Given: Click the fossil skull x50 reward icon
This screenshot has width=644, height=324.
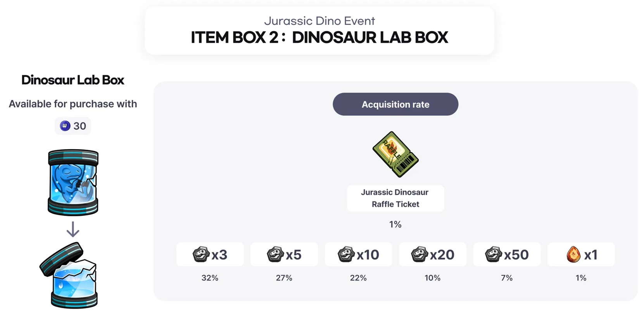Looking at the screenshot, I should coord(494,255).
